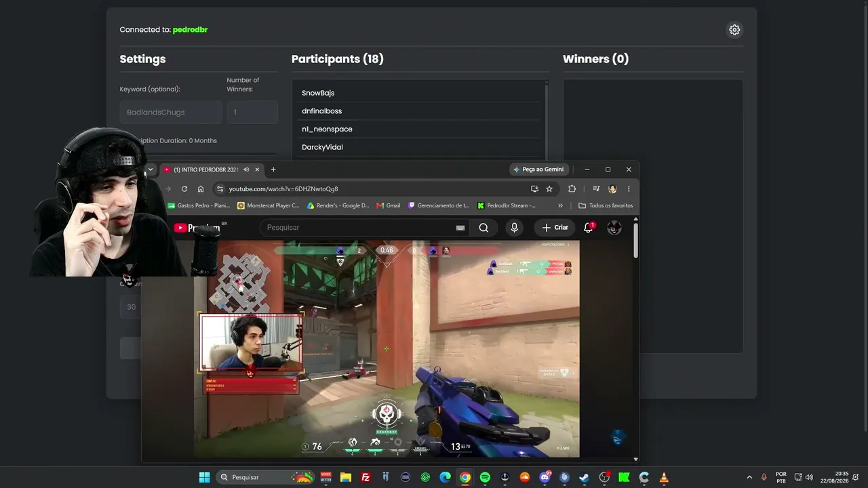Click the connected channel name pedrodbr
868x488 pixels.
(x=190, y=30)
